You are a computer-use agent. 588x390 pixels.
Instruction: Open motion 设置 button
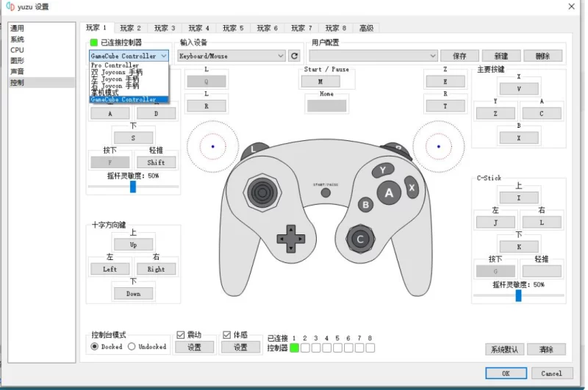coord(240,347)
